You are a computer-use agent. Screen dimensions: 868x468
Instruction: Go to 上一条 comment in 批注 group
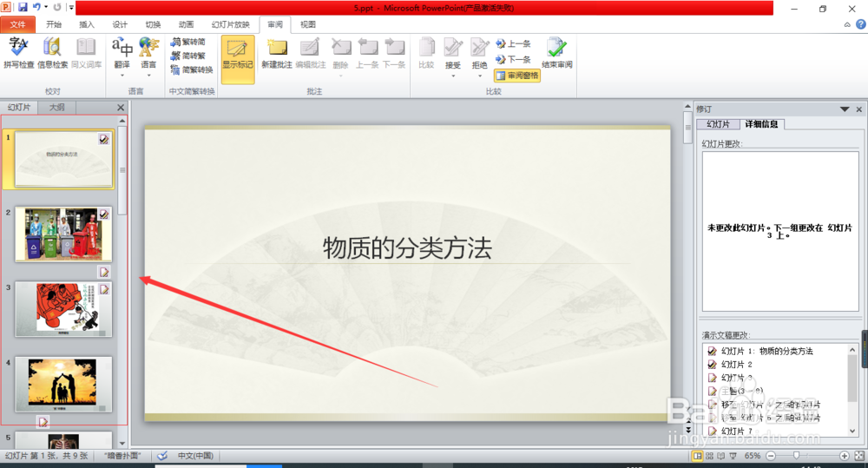tap(367, 53)
